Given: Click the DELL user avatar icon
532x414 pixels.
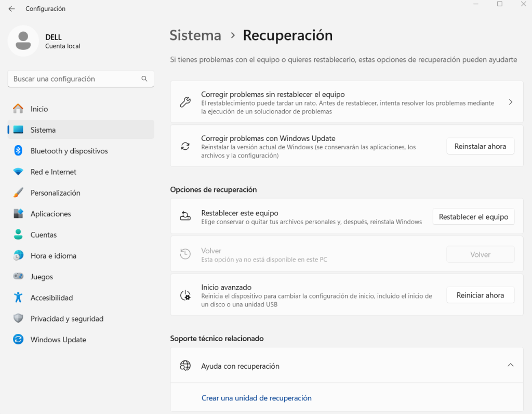Looking at the screenshot, I should pyautogui.click(x=23, y=41).
